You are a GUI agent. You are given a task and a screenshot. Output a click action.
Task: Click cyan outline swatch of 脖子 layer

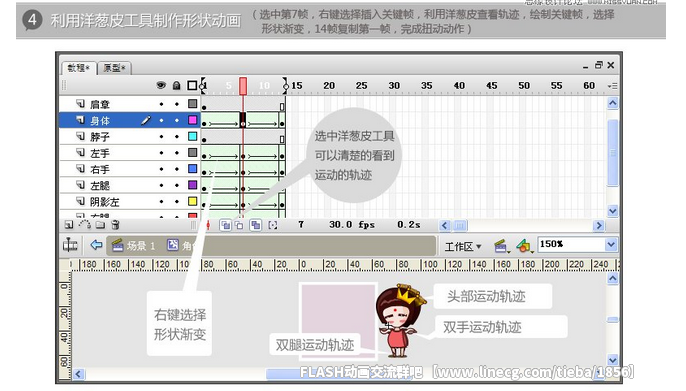click(192, 136)
